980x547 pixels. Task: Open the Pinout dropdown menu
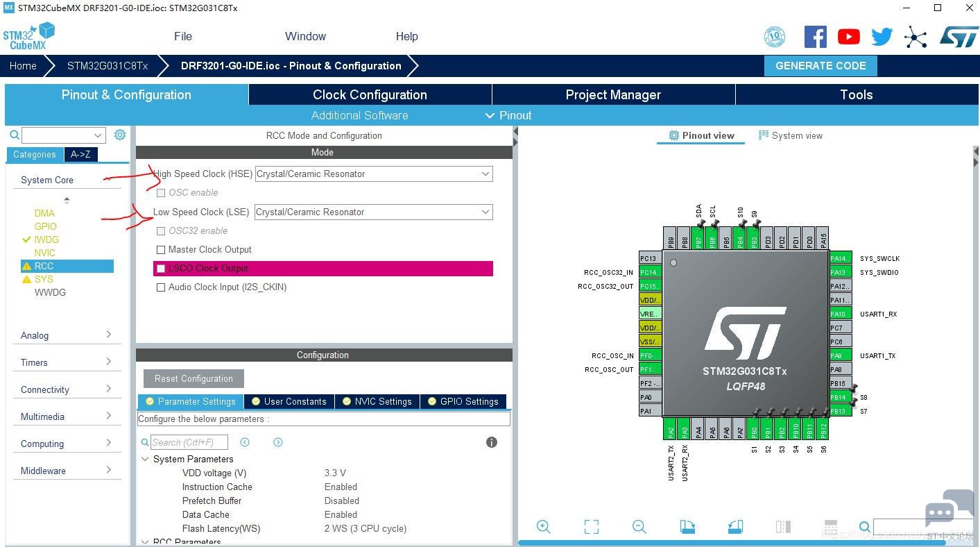pos(508,115)
